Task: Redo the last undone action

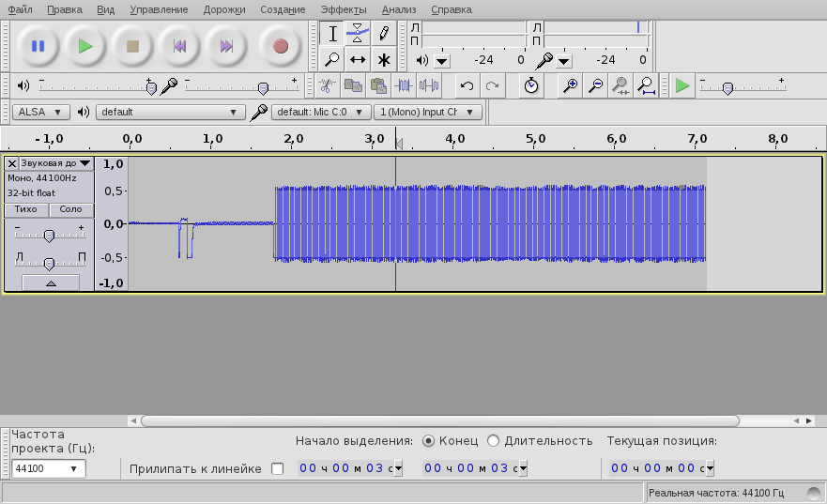Action: tap(492, 85)
